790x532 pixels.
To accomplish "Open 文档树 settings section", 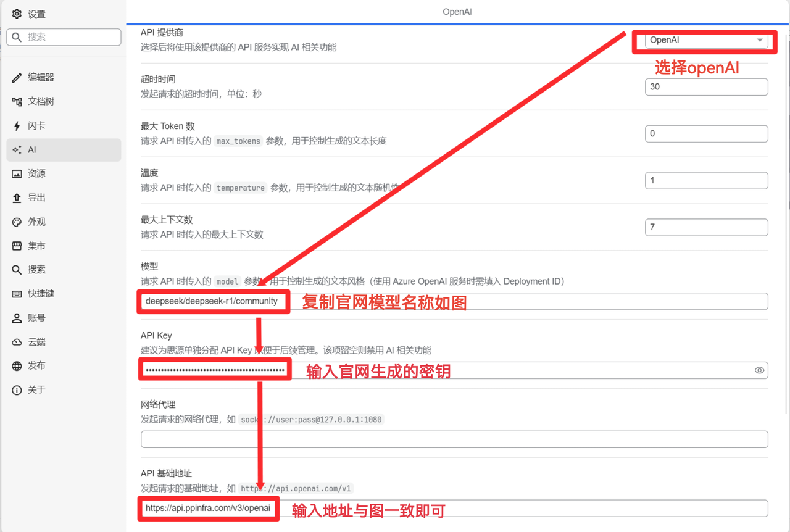I will (x=64, y=102).
